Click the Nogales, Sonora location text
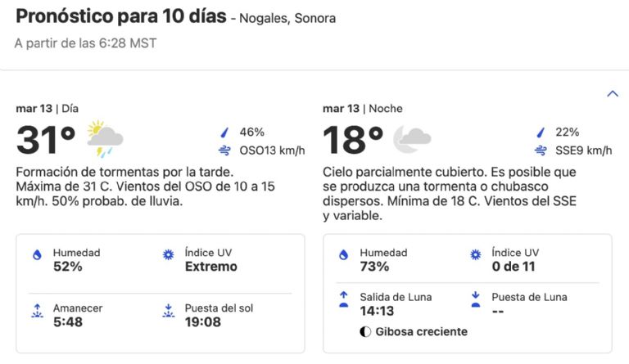 click(x=287, y=18)
